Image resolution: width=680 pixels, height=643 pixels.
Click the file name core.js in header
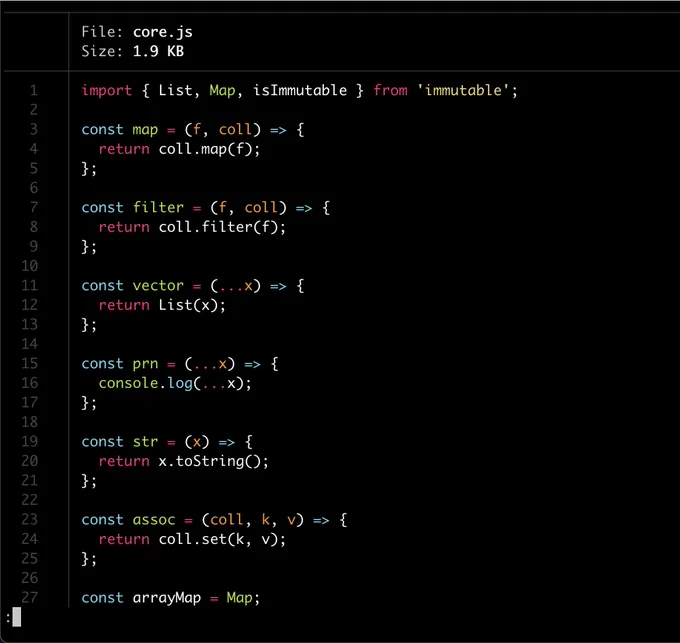(163, 32)
